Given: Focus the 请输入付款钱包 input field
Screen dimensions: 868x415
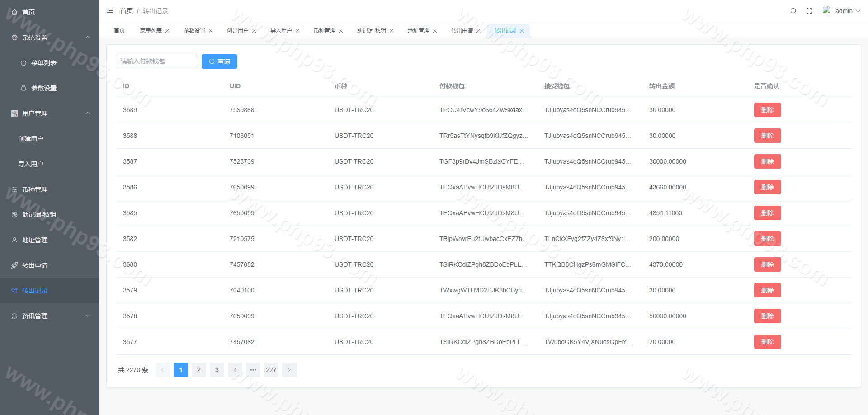Looking at the screenshot, I should click(156, 61).
